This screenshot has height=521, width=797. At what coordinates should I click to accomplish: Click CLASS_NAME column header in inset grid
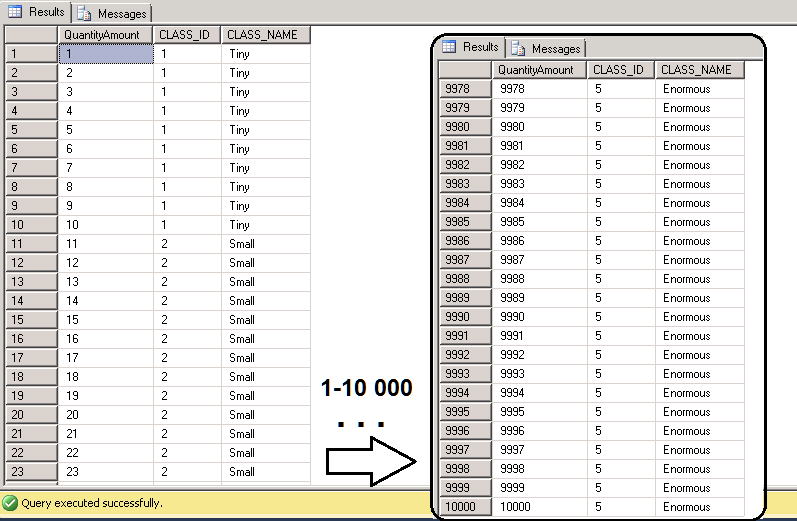(697, 70)
